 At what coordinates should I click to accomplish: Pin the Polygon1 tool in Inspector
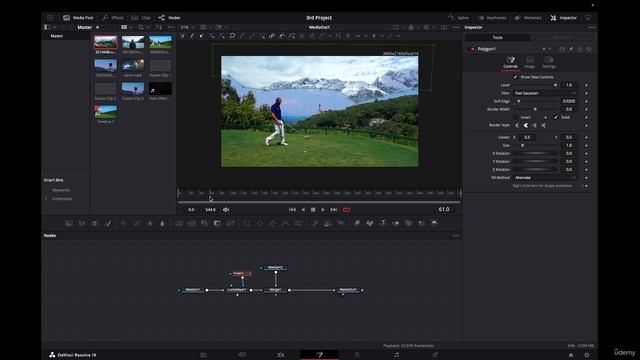point(571,49)
